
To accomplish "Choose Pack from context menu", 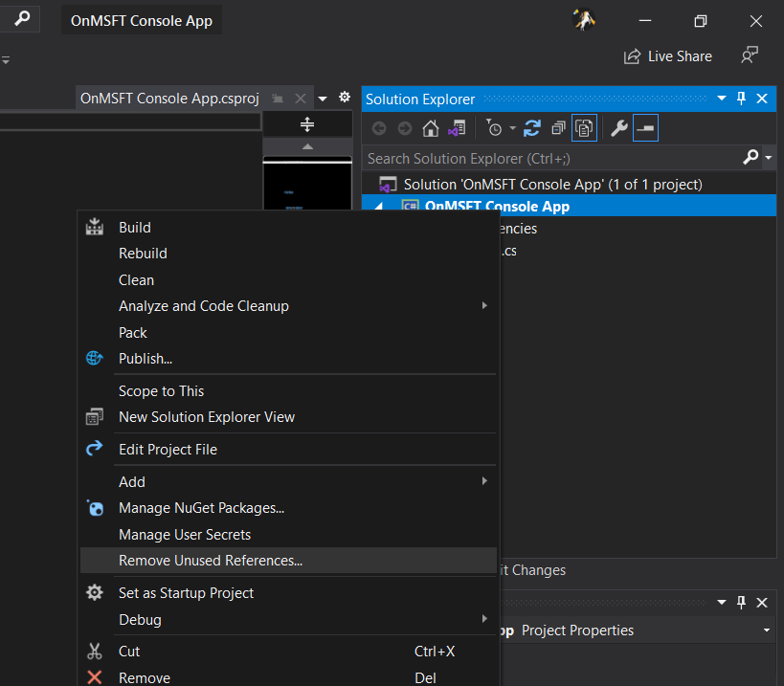I will [288, 332].
